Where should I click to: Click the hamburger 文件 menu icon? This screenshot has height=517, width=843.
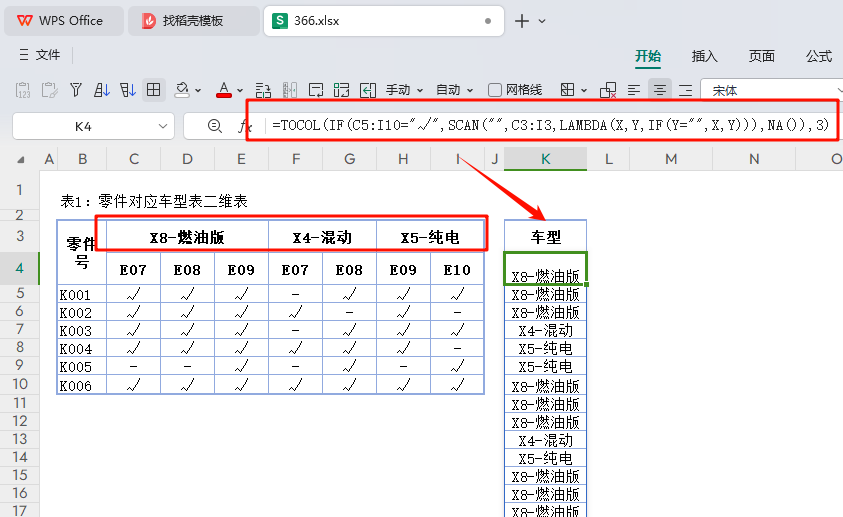click(x=24, y=55)
